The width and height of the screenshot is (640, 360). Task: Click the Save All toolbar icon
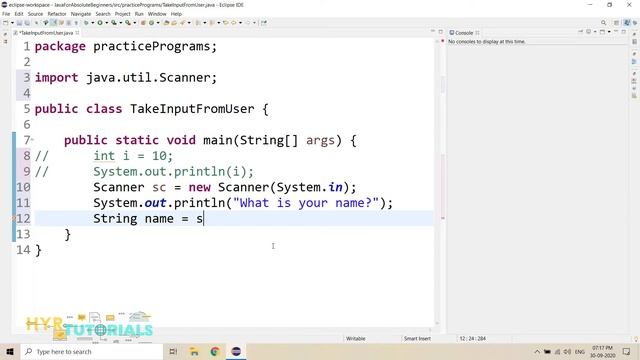click(x=27, y=23)
